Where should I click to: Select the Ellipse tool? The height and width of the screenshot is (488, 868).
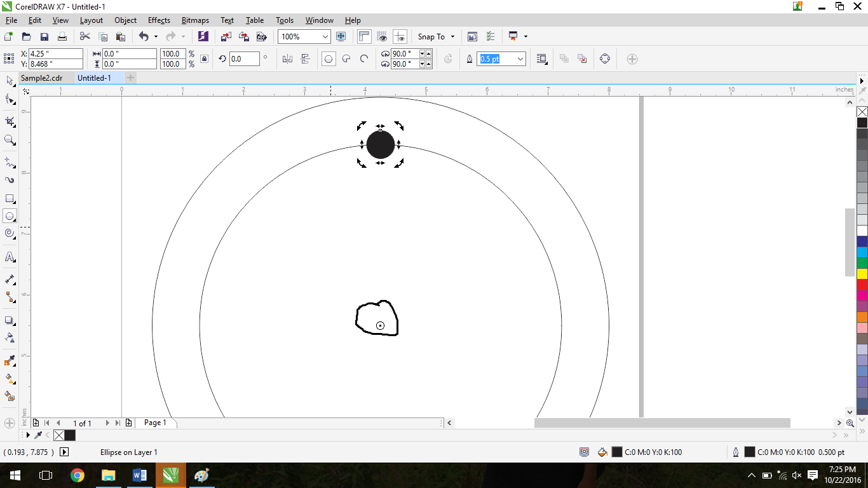click(10, 217)
